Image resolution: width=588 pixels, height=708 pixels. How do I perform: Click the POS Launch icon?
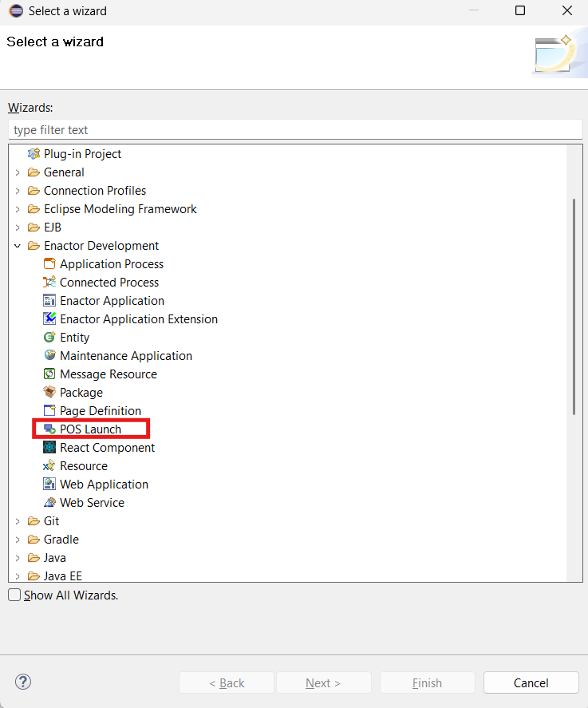point(49,429)
